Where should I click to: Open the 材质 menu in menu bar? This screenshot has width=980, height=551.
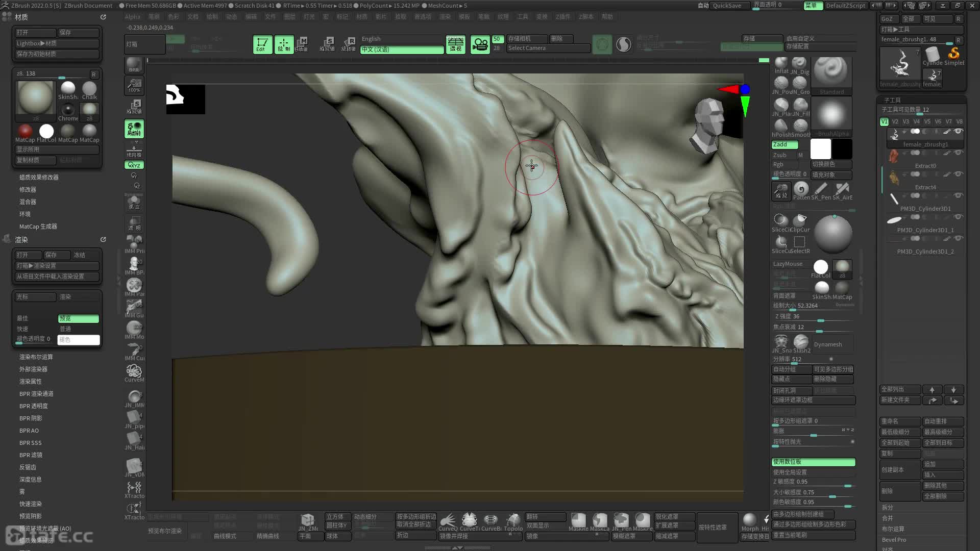362,16
